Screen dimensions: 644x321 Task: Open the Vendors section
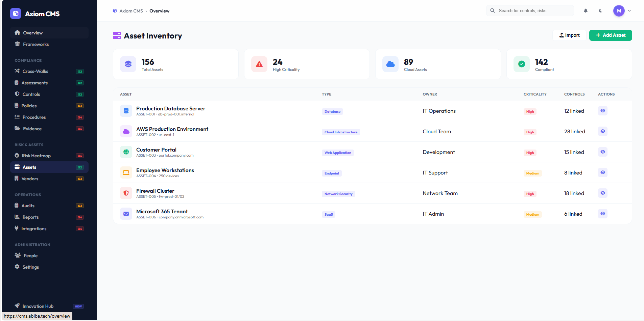point(30,179)
